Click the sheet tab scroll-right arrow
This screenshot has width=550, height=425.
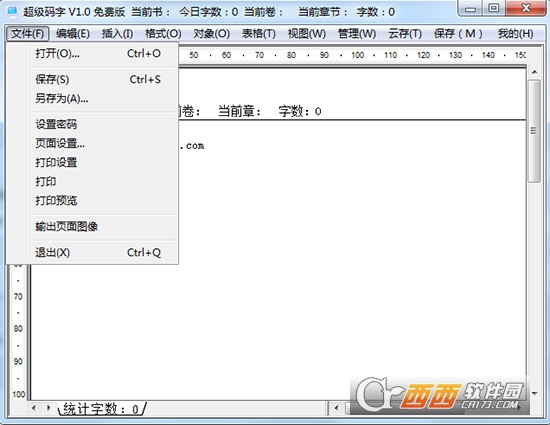click(48, 408)
